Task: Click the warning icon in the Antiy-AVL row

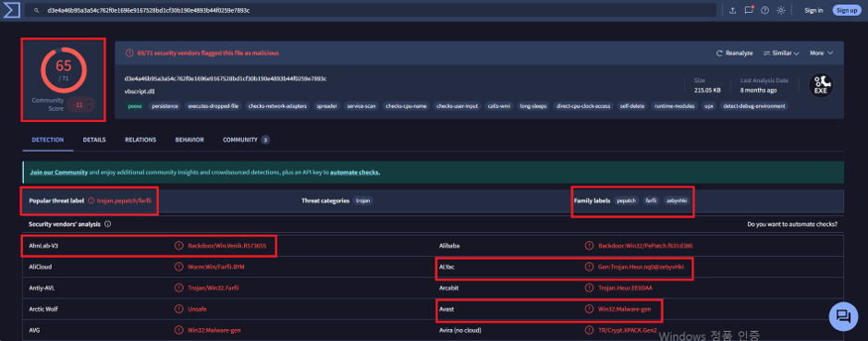Action: click(178, 287)
